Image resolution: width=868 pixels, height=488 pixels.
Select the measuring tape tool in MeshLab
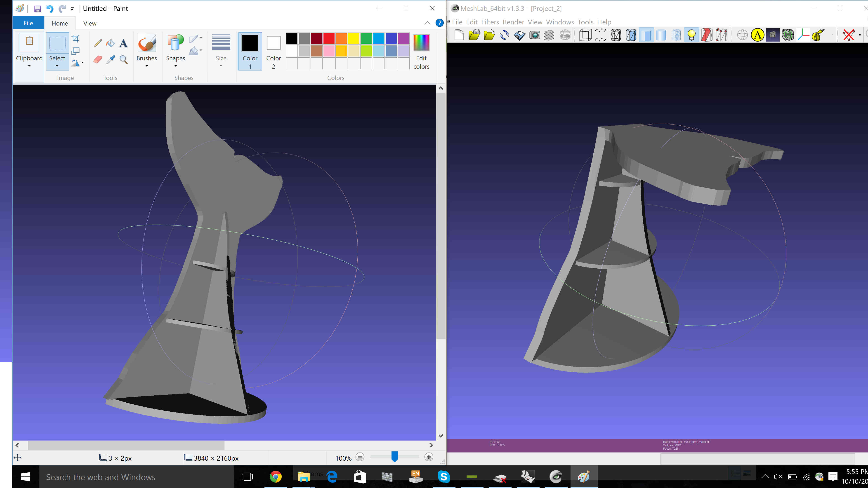coord(818,35)
